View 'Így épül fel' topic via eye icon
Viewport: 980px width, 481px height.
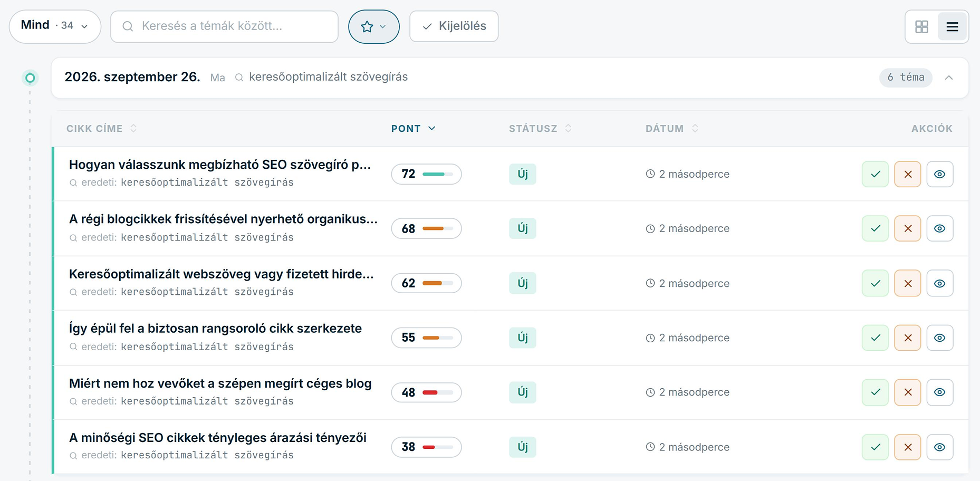(939, 338)
